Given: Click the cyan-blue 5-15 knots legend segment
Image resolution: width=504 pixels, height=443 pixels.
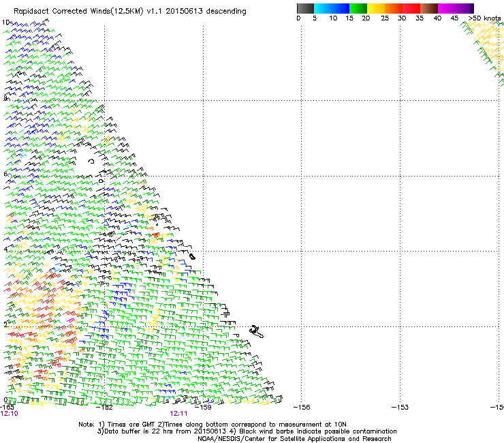Looking at the screenshot, I should 332,8.
